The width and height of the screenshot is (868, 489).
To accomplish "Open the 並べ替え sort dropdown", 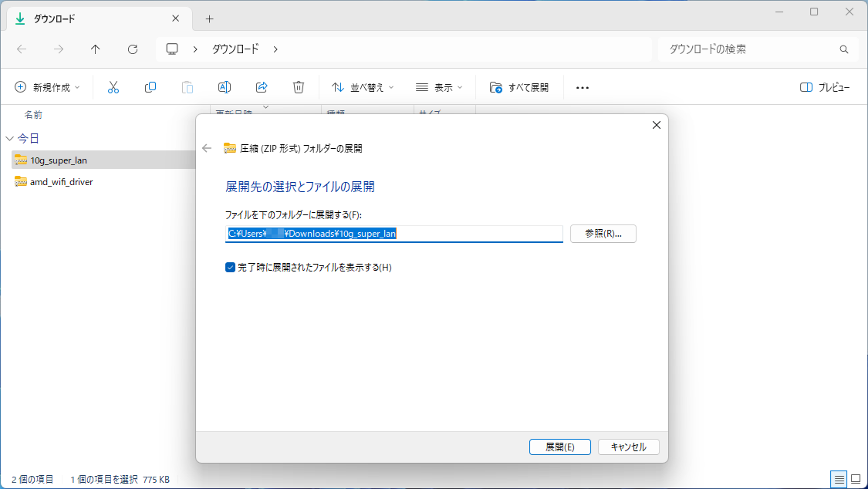I will tap(363, 86).
